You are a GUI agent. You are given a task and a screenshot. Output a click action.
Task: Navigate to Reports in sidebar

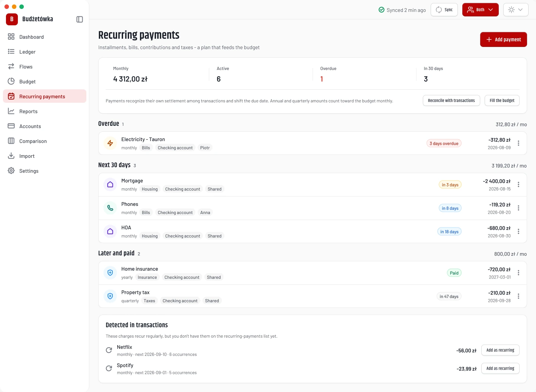45,111
